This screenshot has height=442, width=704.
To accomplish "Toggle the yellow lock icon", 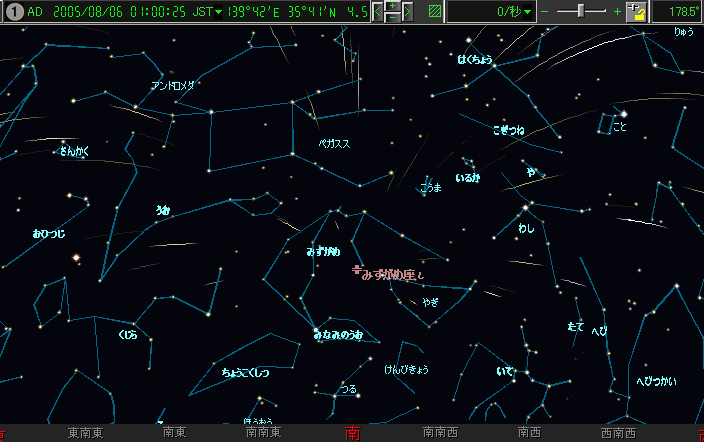I will [636, 12].
